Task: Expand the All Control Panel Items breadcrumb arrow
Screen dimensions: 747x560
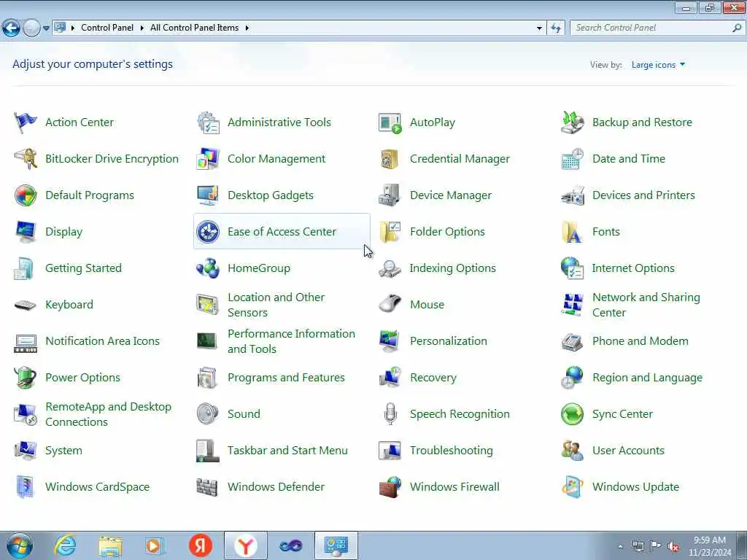Action: [x=247, y=28]
